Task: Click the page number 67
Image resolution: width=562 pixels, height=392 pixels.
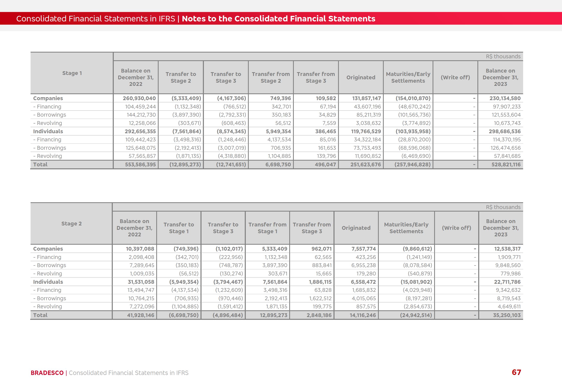Action: [516, 372]
